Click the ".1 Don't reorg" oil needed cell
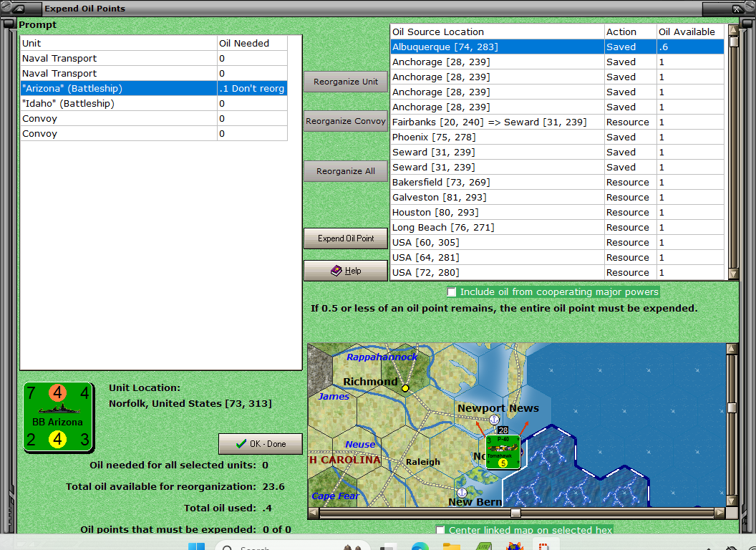This screenshot has width=756, height=550. [252, 88]
